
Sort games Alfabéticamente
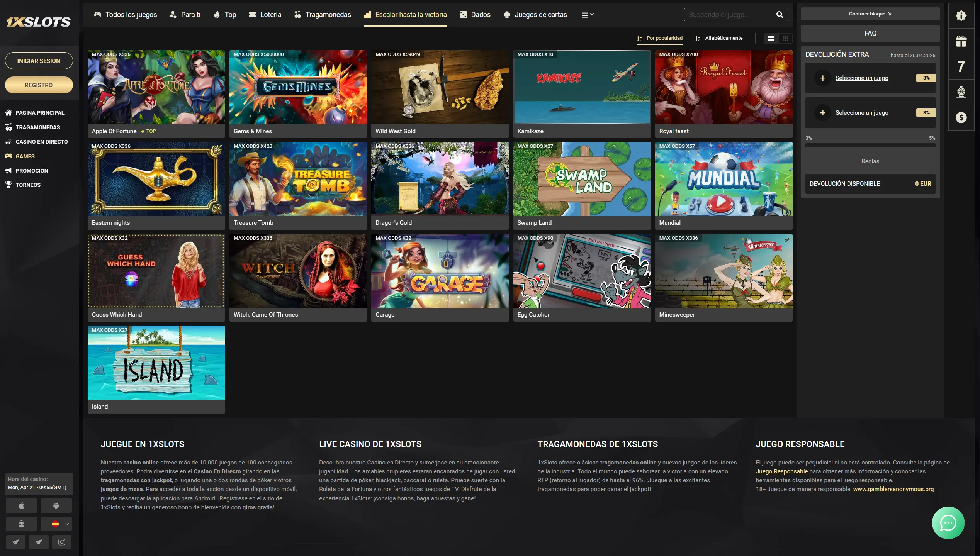pos(719,38)
